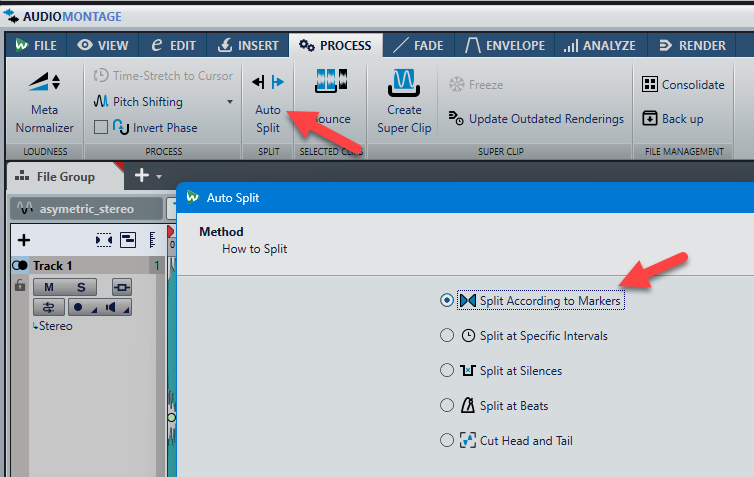Click the Cut Head and Tail icon
Viewport: 754px width, 477px height.
pos(468,440)
